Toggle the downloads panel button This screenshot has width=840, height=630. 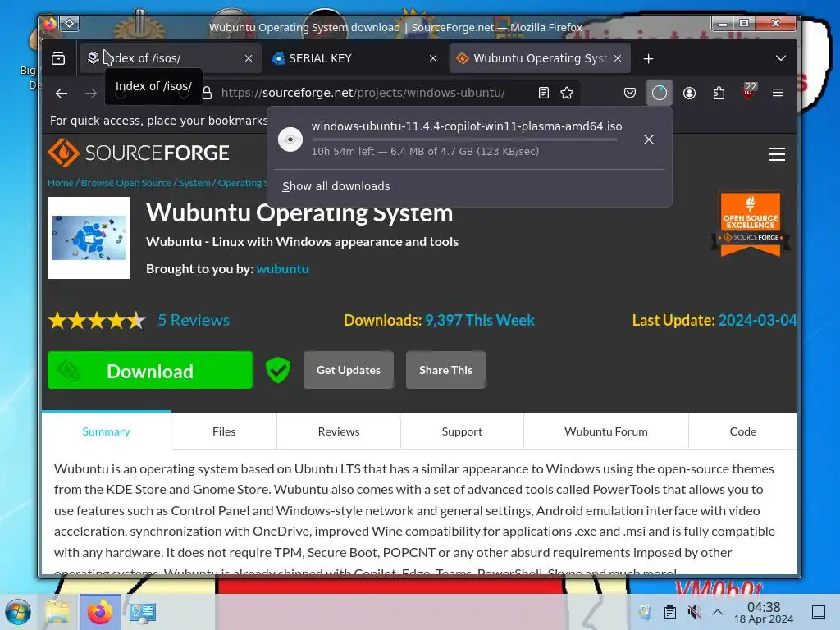pyautogui.click(x=659, y=94)
